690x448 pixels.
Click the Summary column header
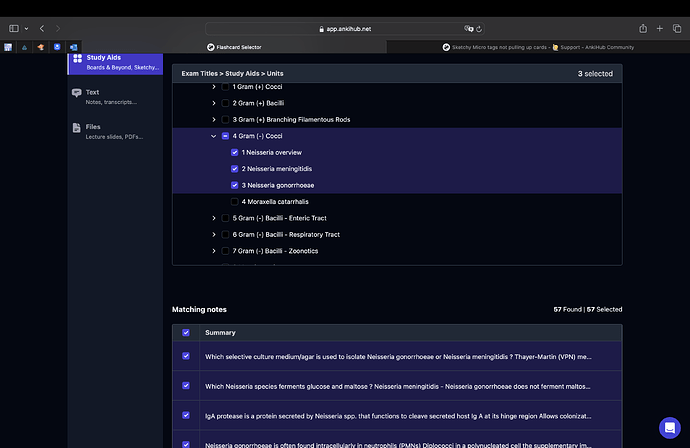[220, 333]
